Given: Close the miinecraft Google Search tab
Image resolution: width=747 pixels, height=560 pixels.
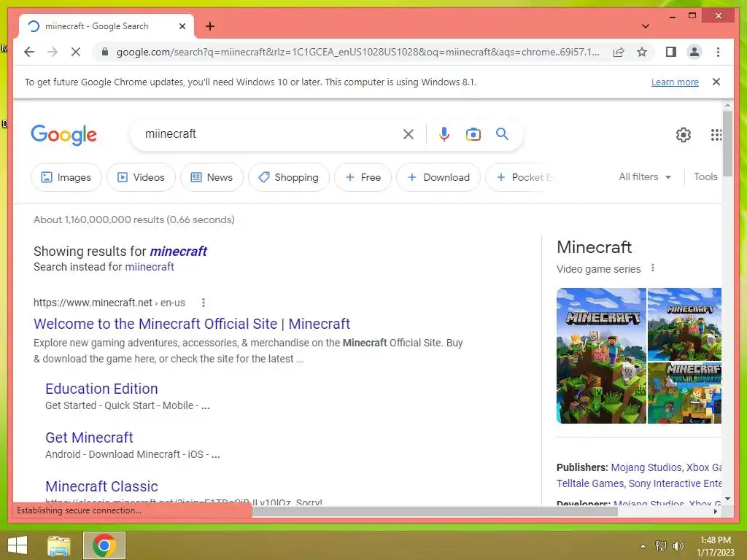Looking at the screenshot, I should pyautogui.click(x=182, y=26).
